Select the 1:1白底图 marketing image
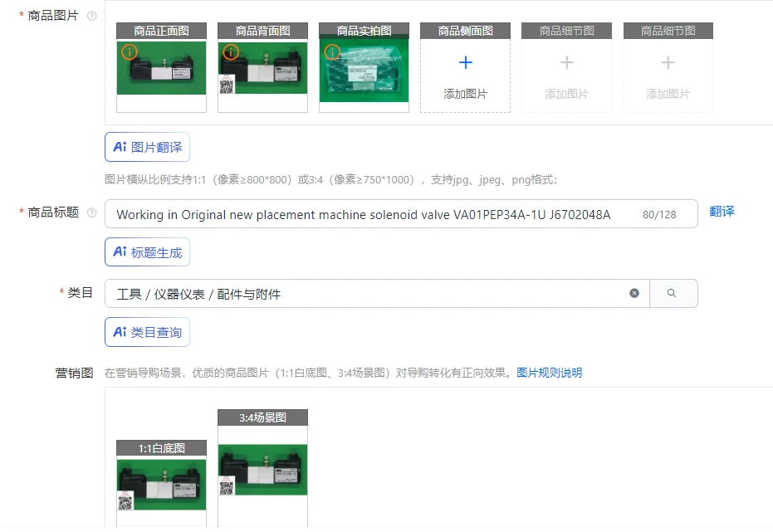Image resolution: width=773 pixels, height=532 pixels. point(161,485)
